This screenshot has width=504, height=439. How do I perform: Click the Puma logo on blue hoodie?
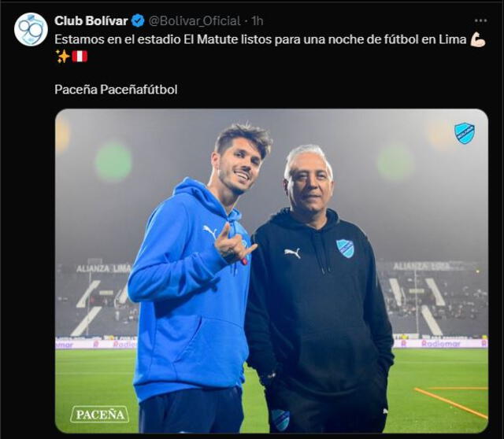pos(209,231)
